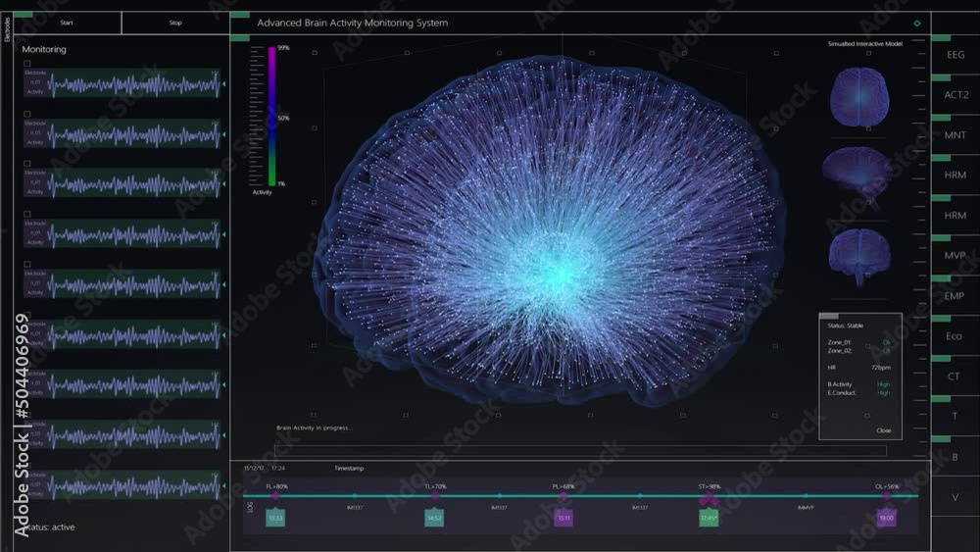Click the Stop button
The width and height of the screenshot is (980, 552).
point(175,23)
